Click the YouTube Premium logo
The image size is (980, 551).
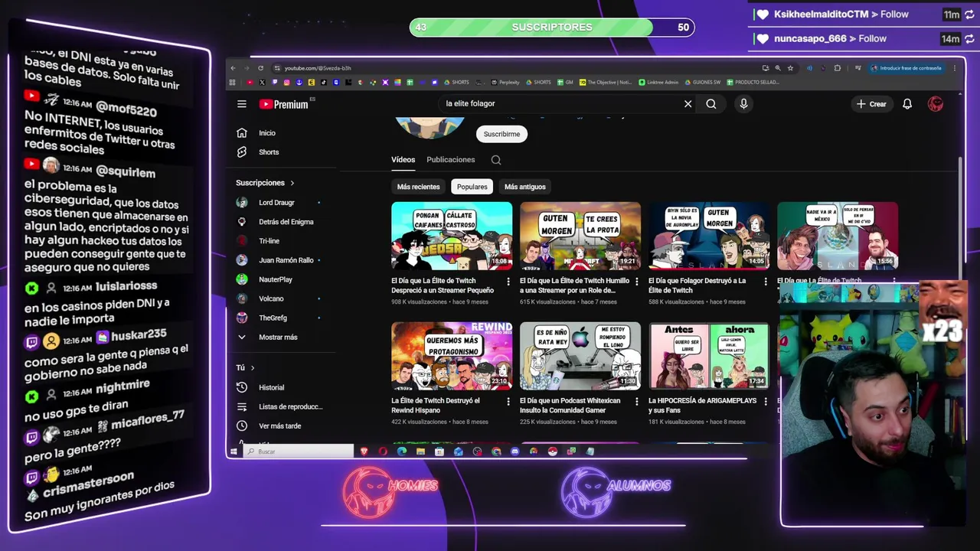(284, 104)
